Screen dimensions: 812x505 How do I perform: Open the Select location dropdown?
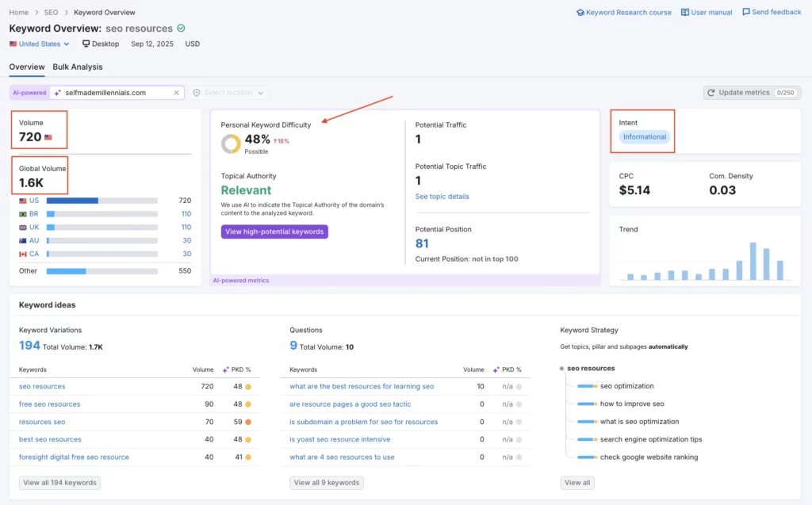[x=228, y=92]
